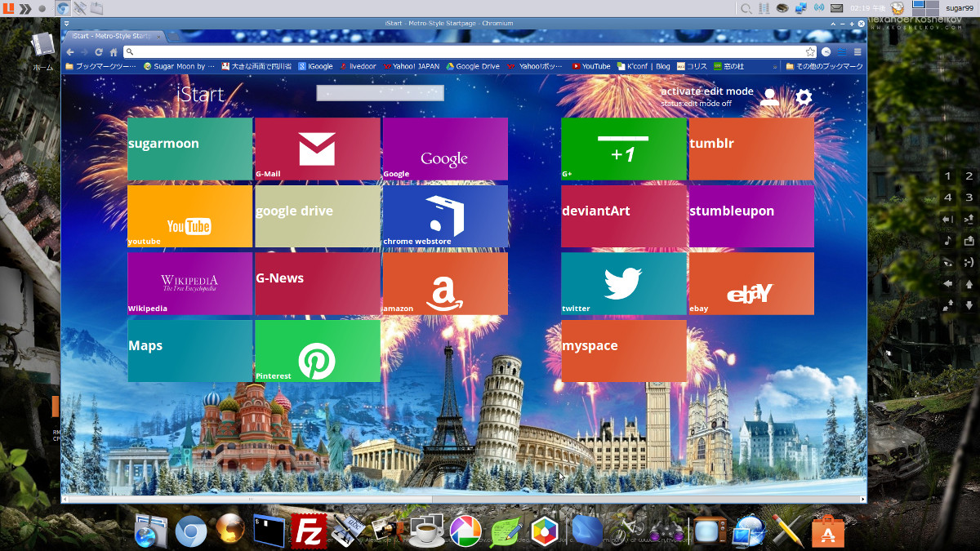Screen dimensions: 980x551
Task: Open the YouTube bookmark in the bar
Action: point(591,66)
